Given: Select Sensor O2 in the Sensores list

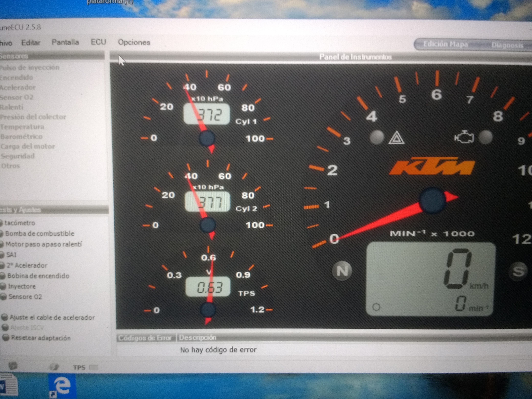Looking at the screenshot, I should click(x=17, y=97).
